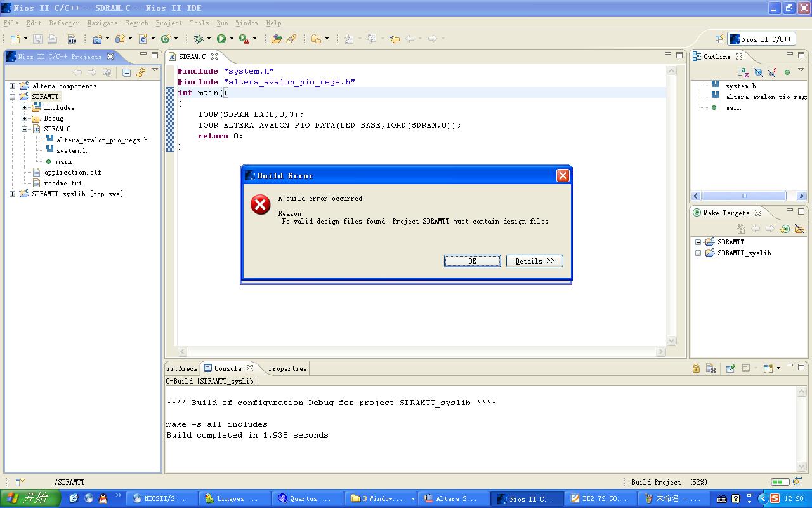812x508 pixels.
Task: Click the Print icon in the toolbar
Action: coord(52,39)
